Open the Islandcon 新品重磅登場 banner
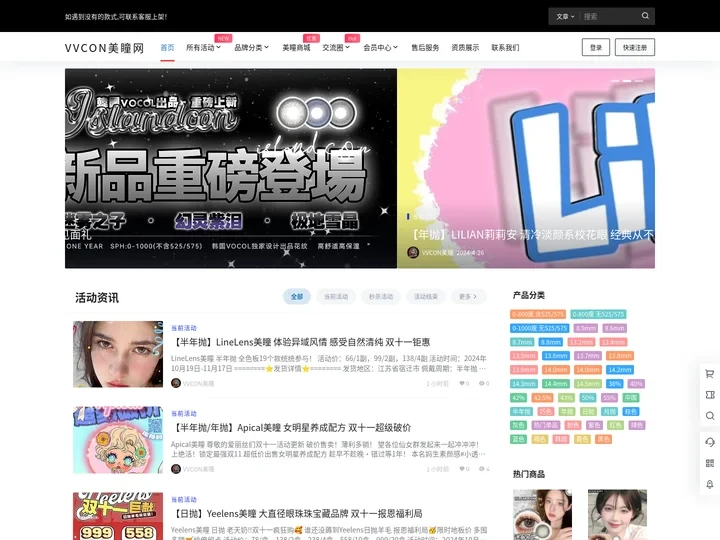 231,169
